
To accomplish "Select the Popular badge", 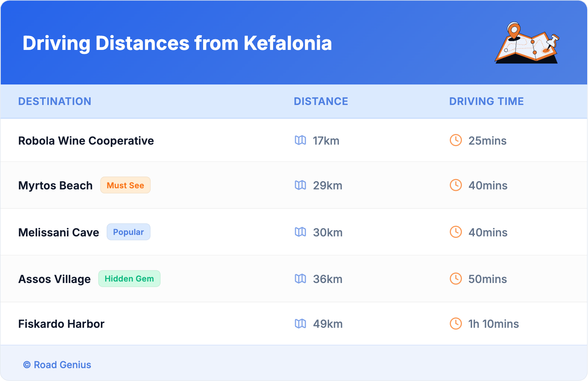I will (128, 232).
